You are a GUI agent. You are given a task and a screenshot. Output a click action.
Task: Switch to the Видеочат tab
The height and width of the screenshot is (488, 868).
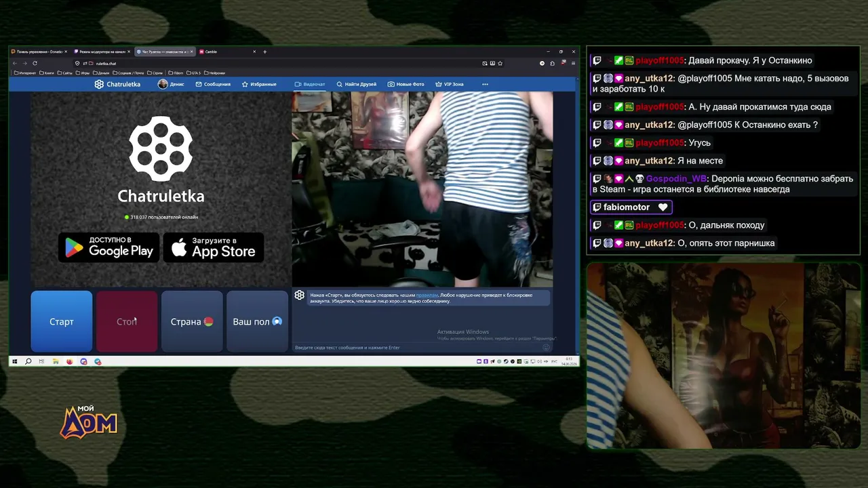(310, 84)
